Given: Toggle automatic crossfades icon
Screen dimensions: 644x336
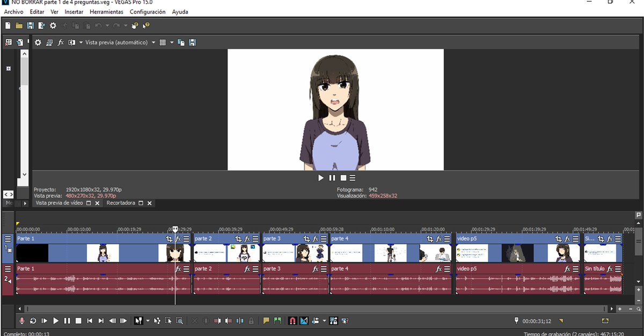Looking at the screenshot, I should (x=304, y=320).
